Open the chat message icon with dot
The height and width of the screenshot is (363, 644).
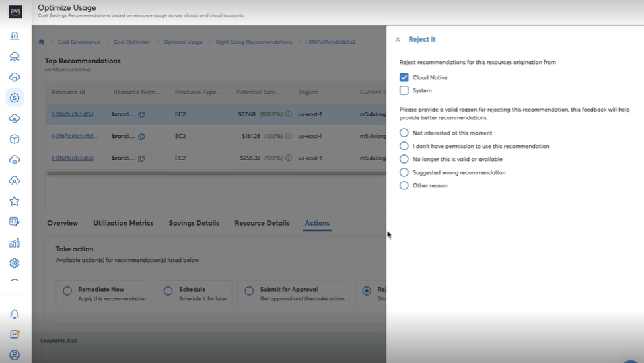coord(15,334)
